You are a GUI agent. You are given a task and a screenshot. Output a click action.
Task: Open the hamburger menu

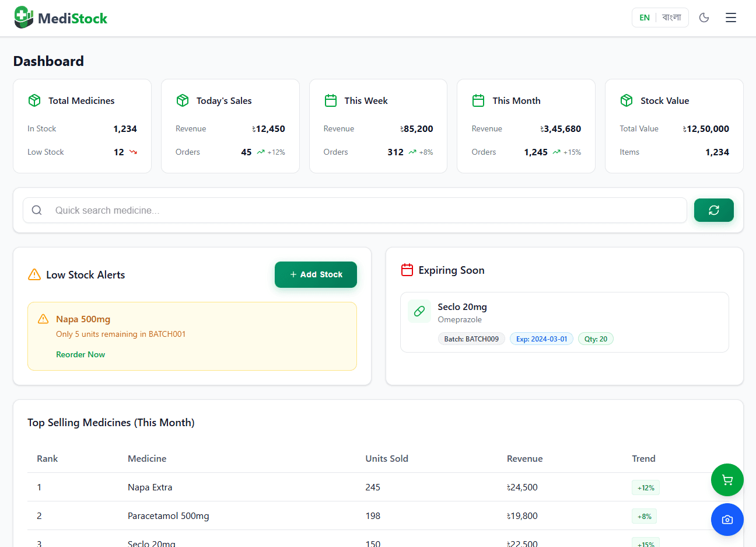[x=730, y=18]
